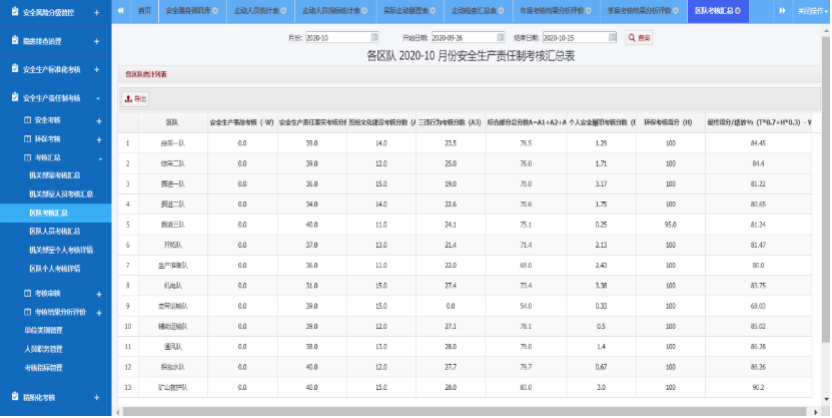This screenshot has height=418, width=832.
Task: Open 机关部室考核汇总 in sidebar
Action: click(55, 175)
